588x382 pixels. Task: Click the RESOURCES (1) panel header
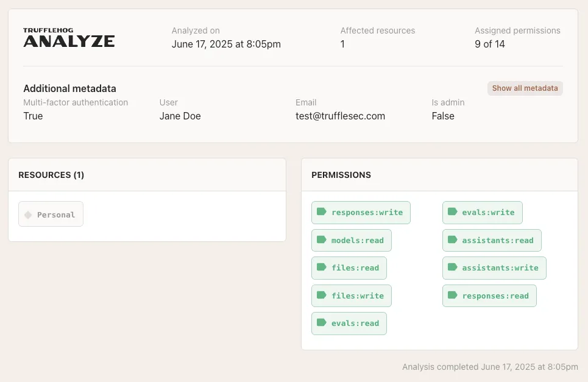click(x=147, y=175)
